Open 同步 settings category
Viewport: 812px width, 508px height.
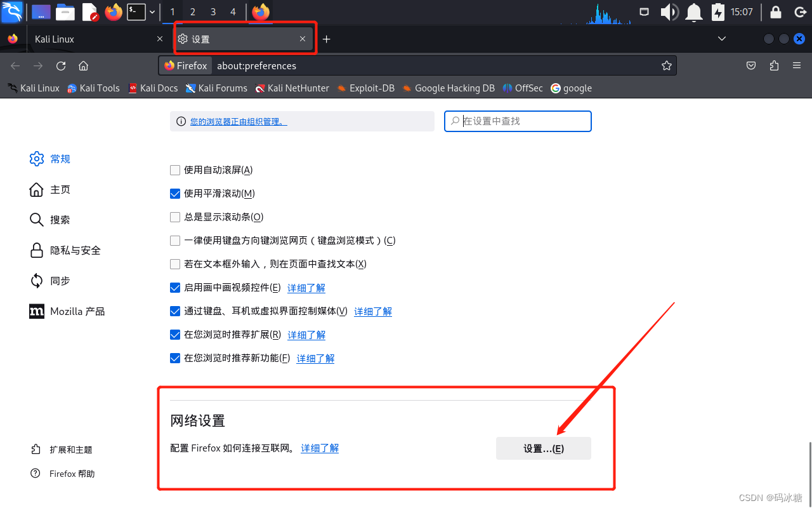(x=50, y=281)
